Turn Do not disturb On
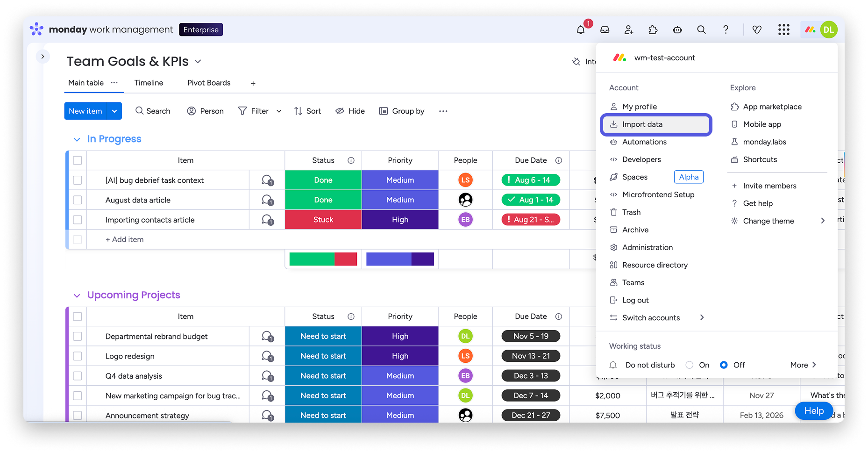The width and height of the screenshot is (868, 453). click(690, 365)
